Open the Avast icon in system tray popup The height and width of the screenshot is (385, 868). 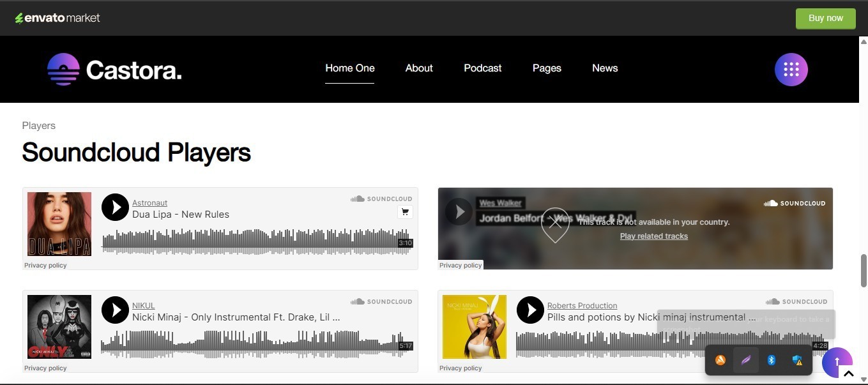point(720,360)
